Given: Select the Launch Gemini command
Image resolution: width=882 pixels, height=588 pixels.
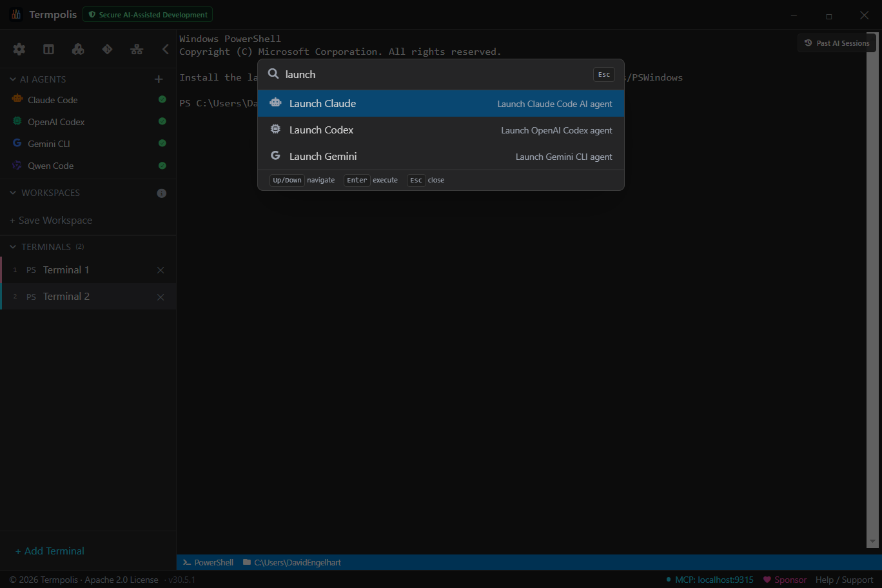Looking at the screenshot, I should (441, 156).
